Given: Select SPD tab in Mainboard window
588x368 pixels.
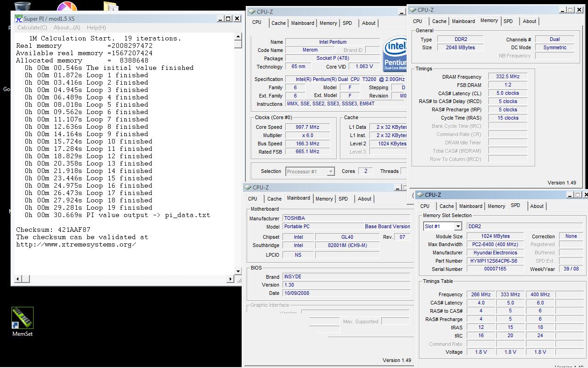Looking at the screenshot, I should coord(343,199).
